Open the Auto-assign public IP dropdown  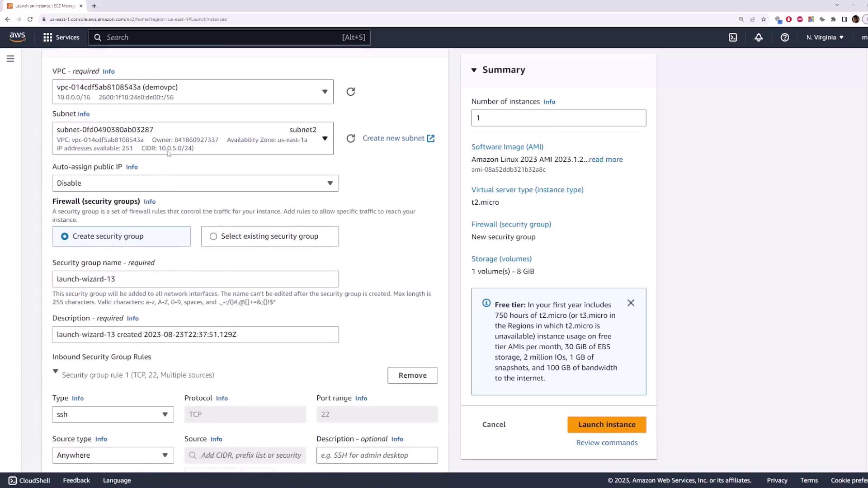click(x=195, y=183)
